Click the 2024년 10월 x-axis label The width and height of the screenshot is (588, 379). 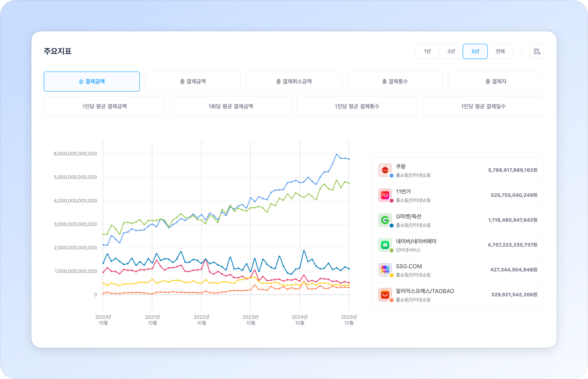click(x=299, y=320)
